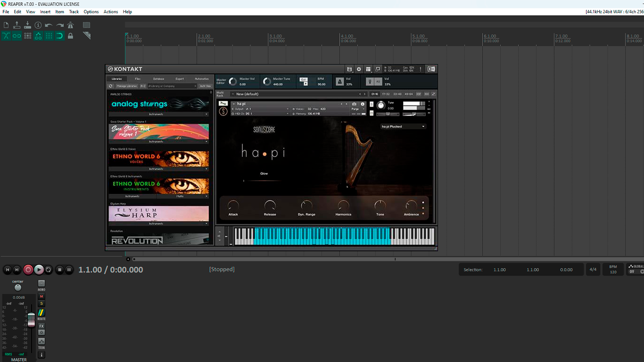The height and width of the screenshot is (362, 644).
Task: Open ha pi MIDI channel dropdown
Action: pos(260,114)
